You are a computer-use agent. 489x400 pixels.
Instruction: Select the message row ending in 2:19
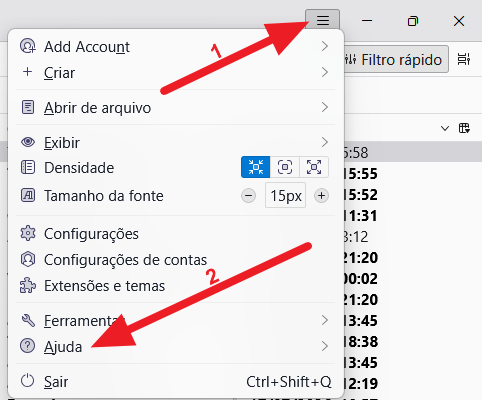413,384
